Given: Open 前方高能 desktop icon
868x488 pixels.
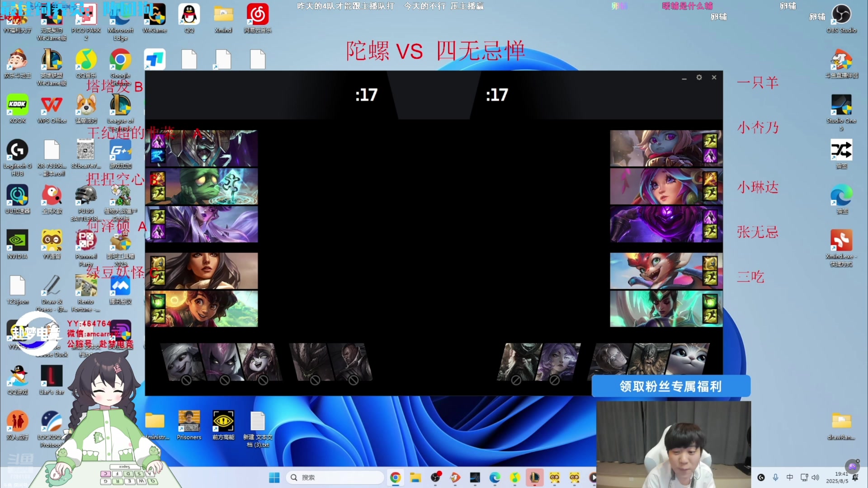Looking at the screenshot, I should point(223,425).
